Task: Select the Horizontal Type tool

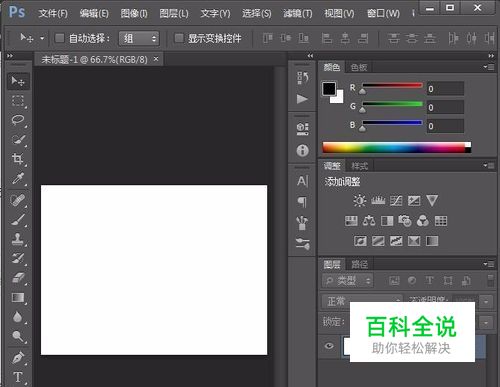Action: click(x=18, y=377)
